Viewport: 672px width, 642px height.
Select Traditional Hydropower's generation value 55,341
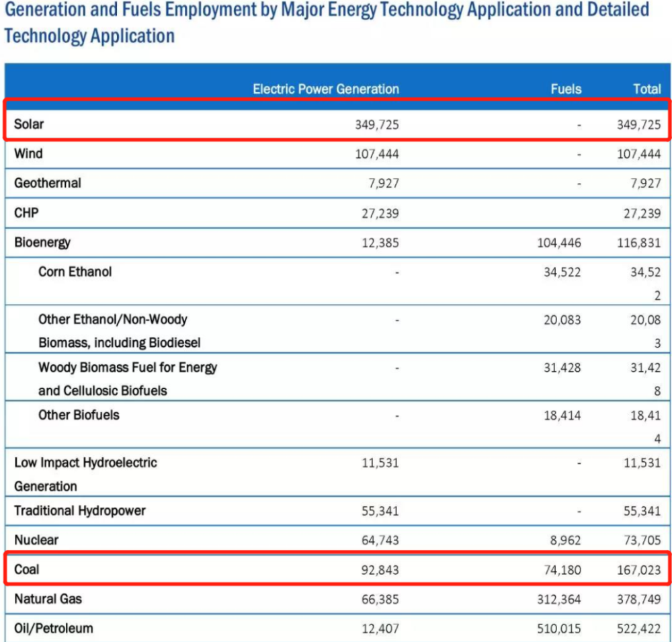coord(380,511)
